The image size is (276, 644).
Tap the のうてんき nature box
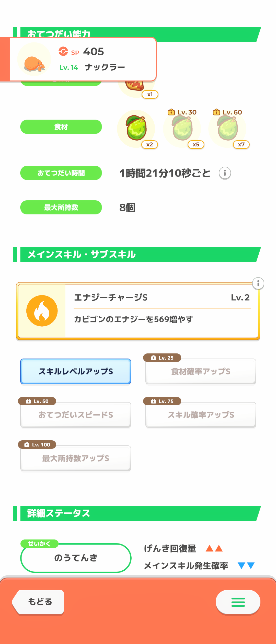(76, 558)
